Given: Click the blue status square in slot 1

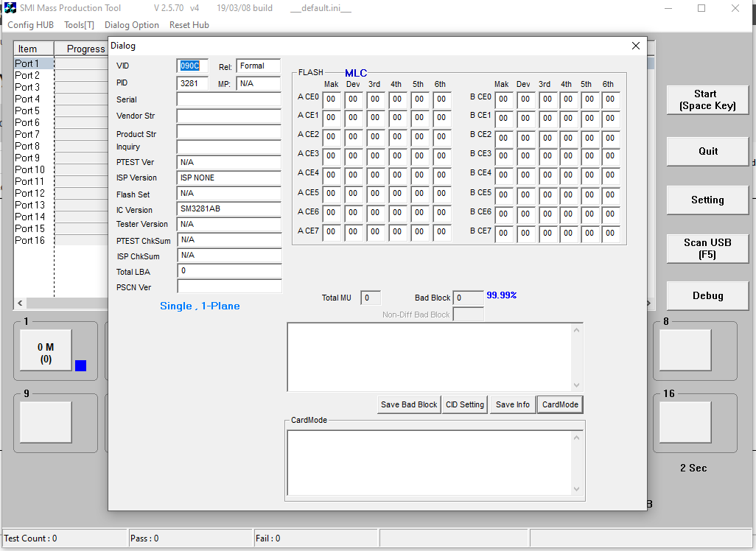Looking at the screenshot, I should (x=80, y=365).
